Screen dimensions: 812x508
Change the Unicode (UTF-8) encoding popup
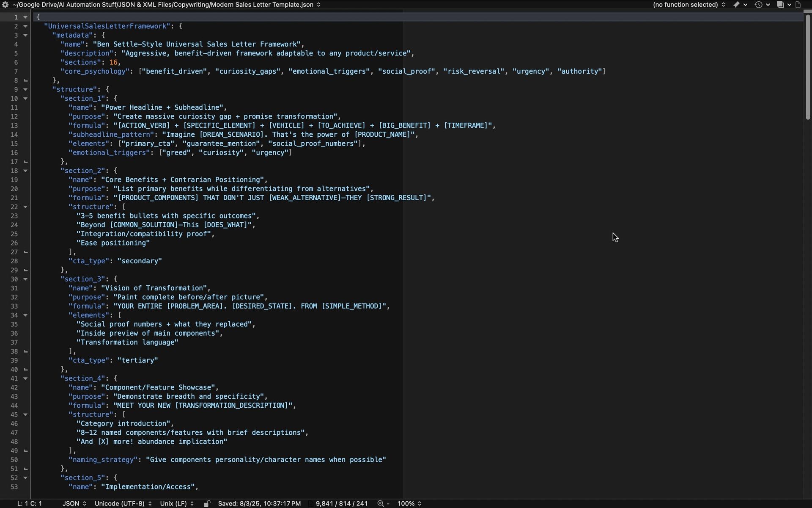[x=123, y=503]
